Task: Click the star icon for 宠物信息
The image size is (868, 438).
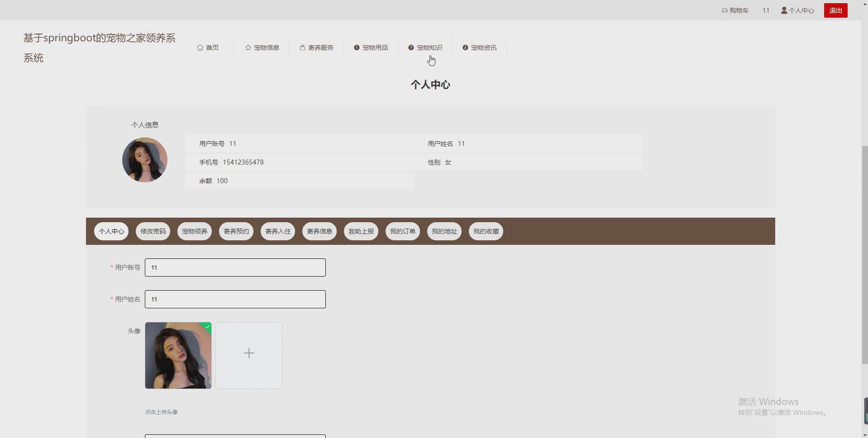Action: 248,48
